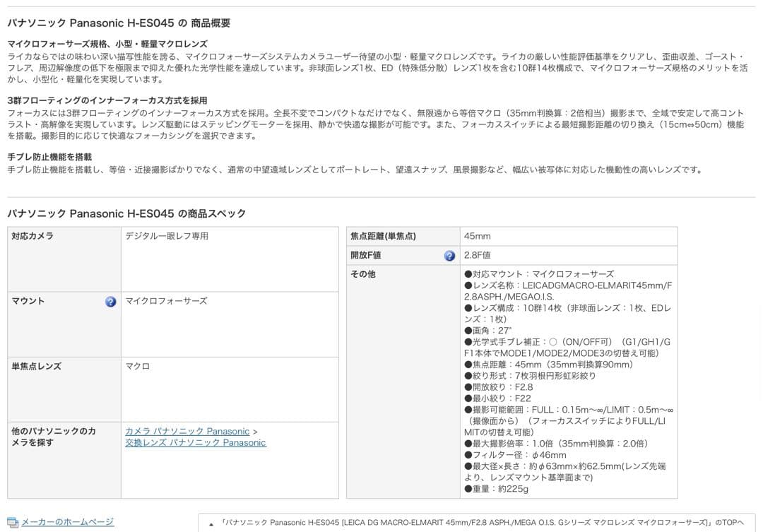Viewport: 763px width, 532px height.
Task: Click the 商品スペック section heading
Action: tap(126, 213)
